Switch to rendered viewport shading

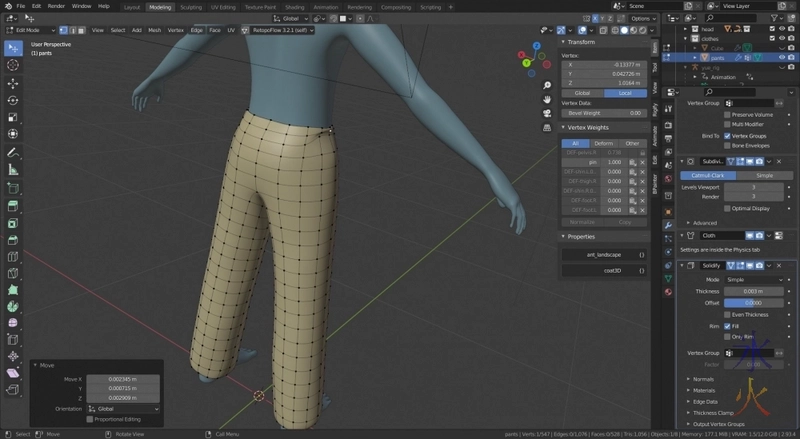pos(643,30)
